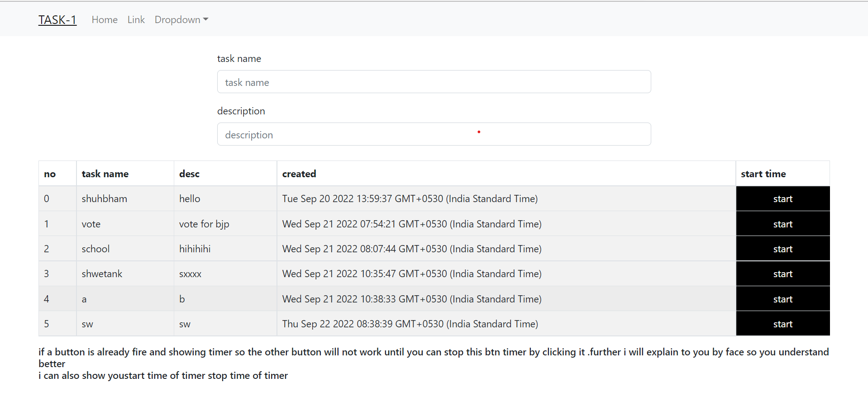Start the timer for the school task
Screen dimensions: 868x406
782,248
